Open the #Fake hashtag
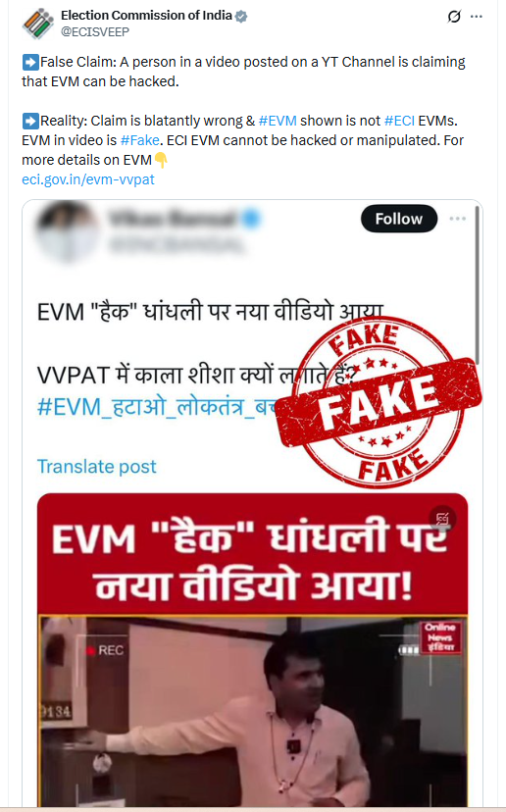 140,140
